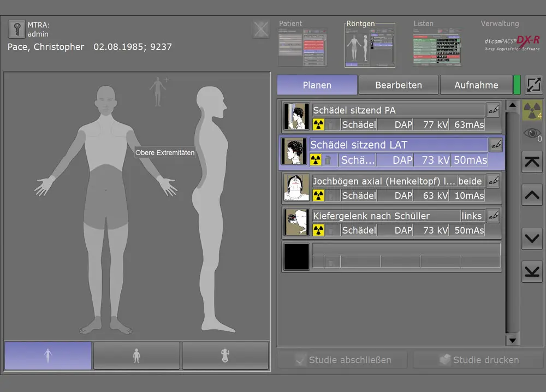The image size is (546, 392).
Task: Open annotation pen for Jochbögen axial row
Action: click(493, 181)
